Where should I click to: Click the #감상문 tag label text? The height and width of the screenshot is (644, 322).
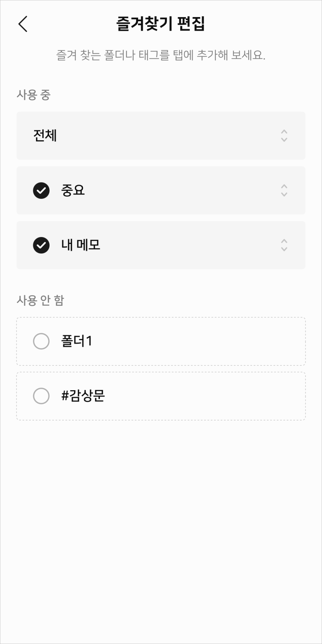[83, 396]
